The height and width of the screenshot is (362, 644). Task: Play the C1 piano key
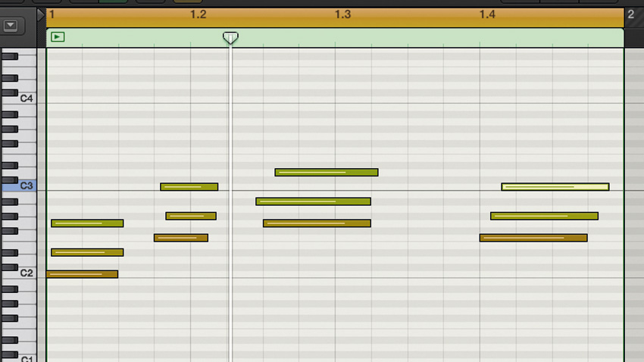tap(27, 359)
